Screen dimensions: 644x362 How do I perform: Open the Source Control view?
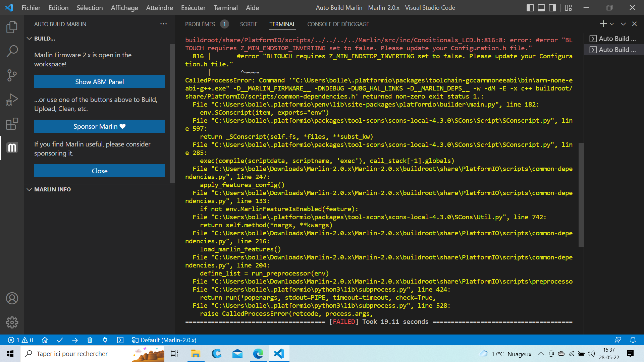12,75
